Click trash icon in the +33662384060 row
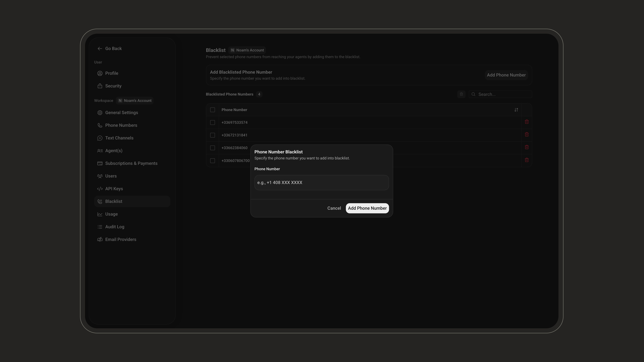The width and height of the screenshot is (644, 362). pyautogui.click(x=527, y=147)
